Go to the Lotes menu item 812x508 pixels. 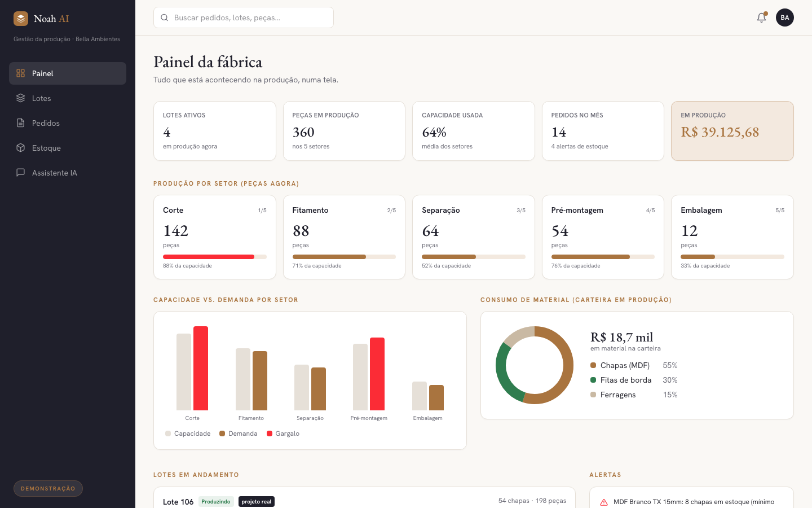click(x=68, y=98)
